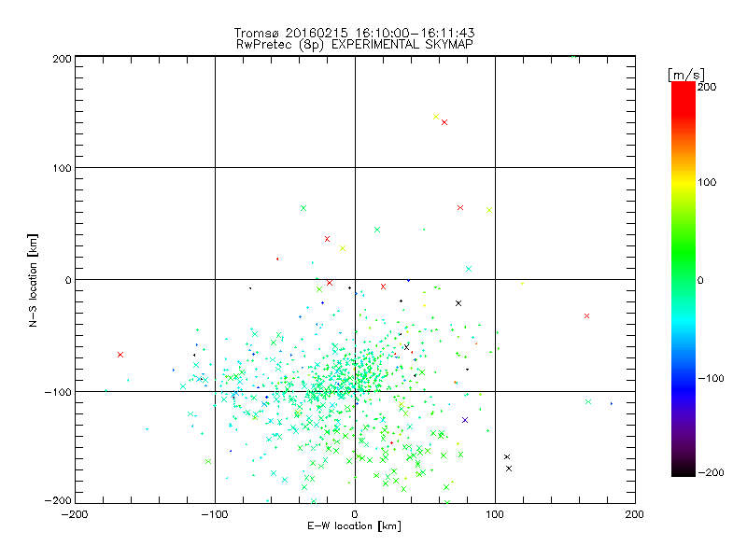747x560 pixels.
Task: Click the subtitle "RwPretec (8p) EXPERIMENTAL SKYMAP"
Action: click(354, 44)
